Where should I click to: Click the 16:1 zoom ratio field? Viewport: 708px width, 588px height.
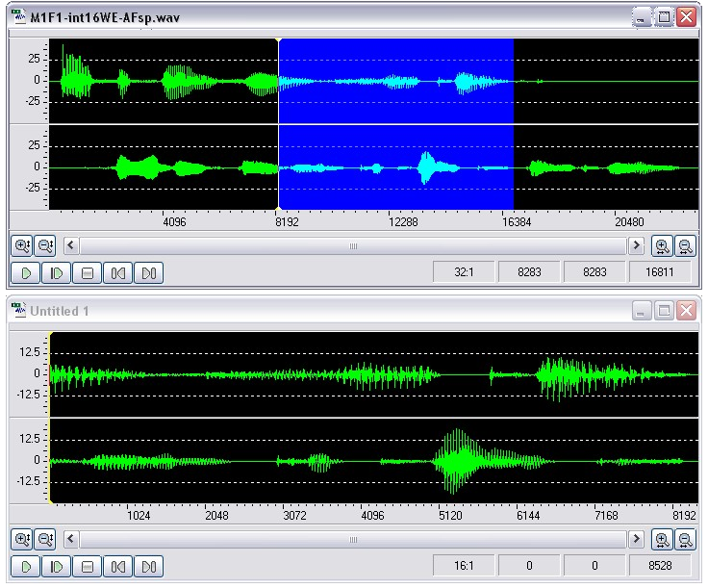[x=464, y=566]
